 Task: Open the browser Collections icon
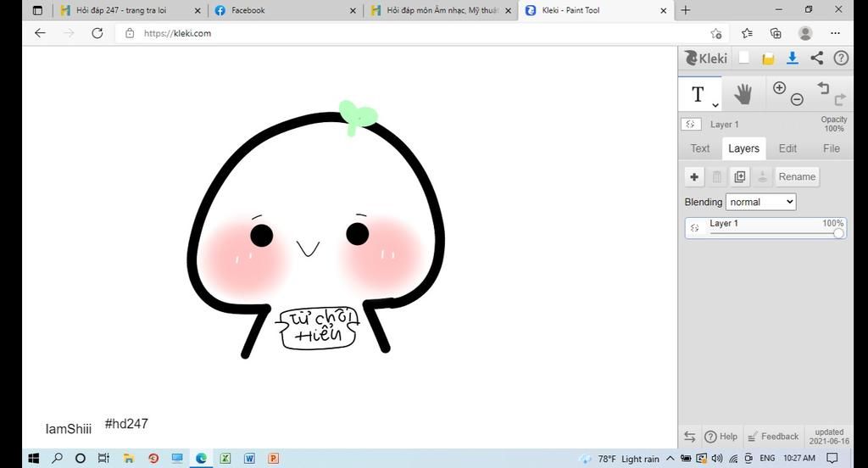pos(776,33)
